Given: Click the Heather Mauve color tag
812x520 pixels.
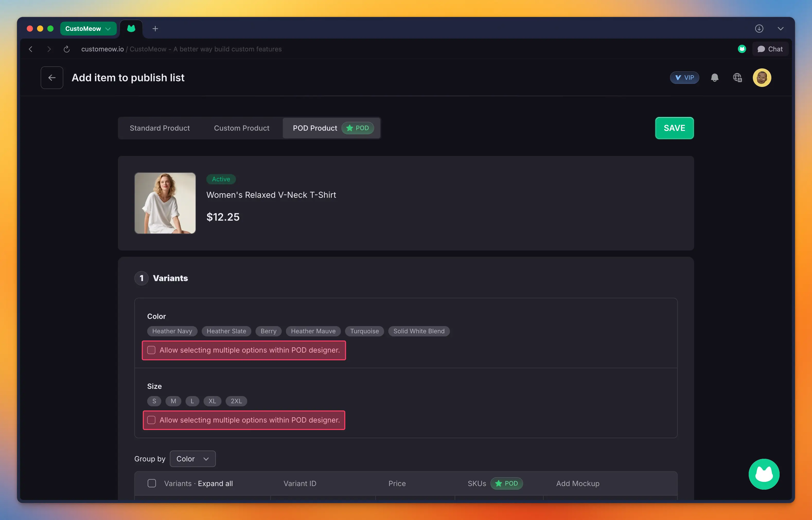Looking at the screenshot, I should tap(313, 331).
